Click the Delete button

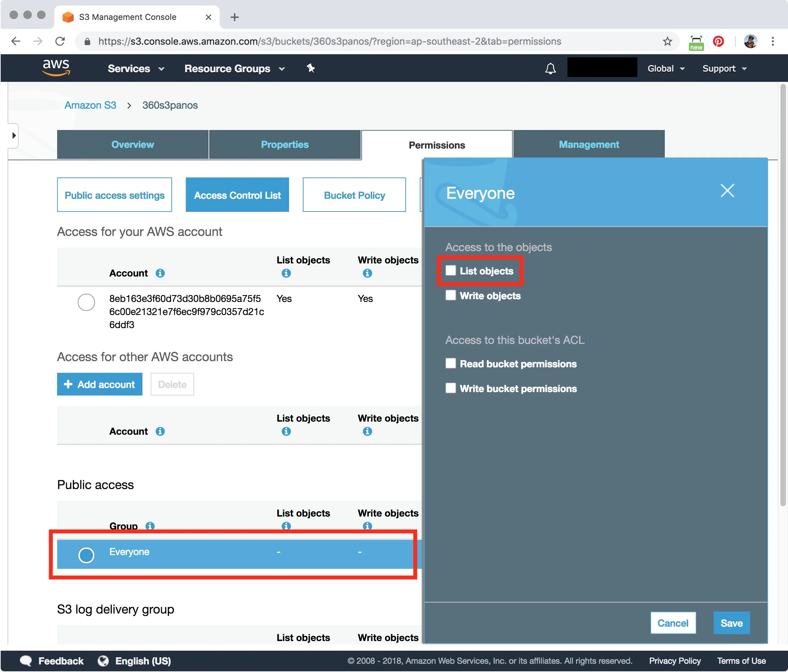click(172, 384)
